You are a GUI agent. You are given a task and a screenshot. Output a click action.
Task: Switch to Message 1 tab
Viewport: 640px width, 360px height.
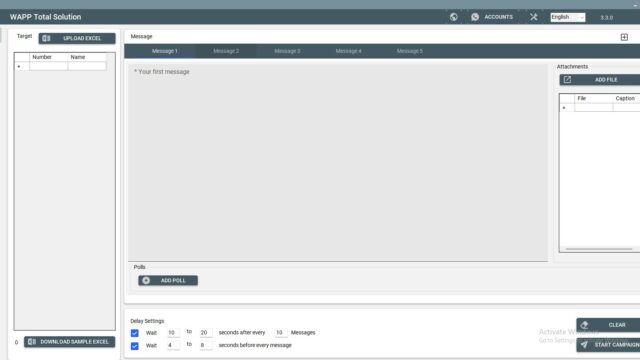[x=165, y=51]
